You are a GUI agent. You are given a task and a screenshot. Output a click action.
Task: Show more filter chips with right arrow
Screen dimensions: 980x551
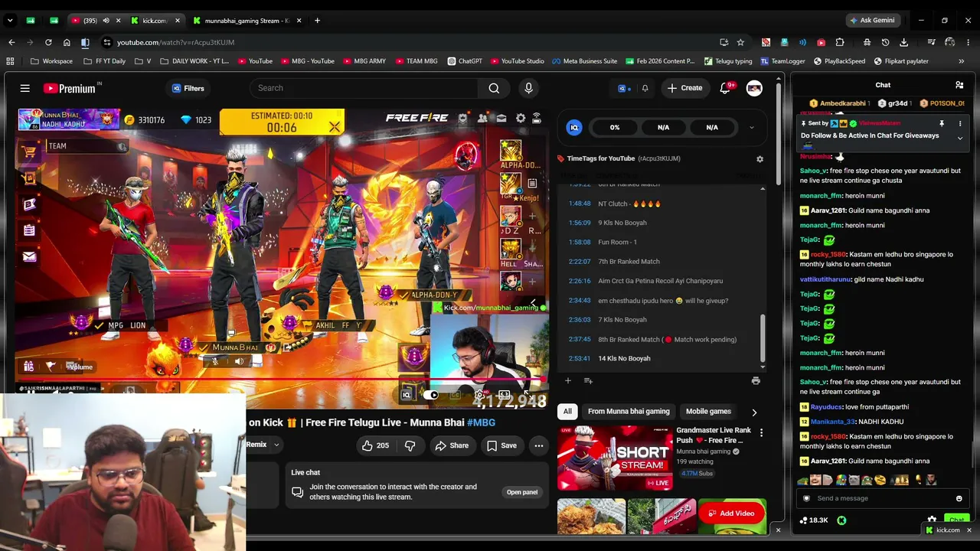tap(754, 412)
